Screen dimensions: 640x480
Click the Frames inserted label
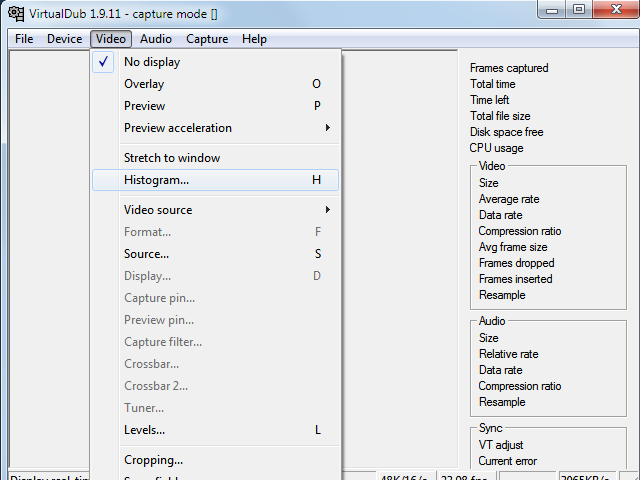coord(515,279)
